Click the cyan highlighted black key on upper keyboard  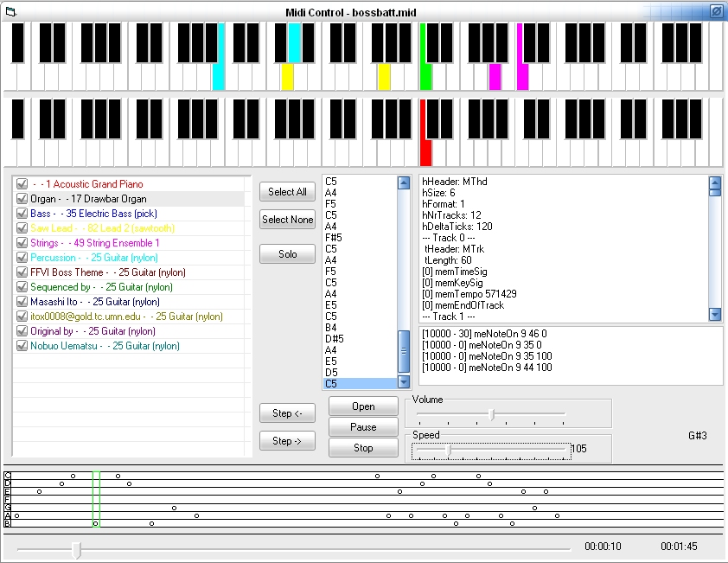[x=294, y=42]
